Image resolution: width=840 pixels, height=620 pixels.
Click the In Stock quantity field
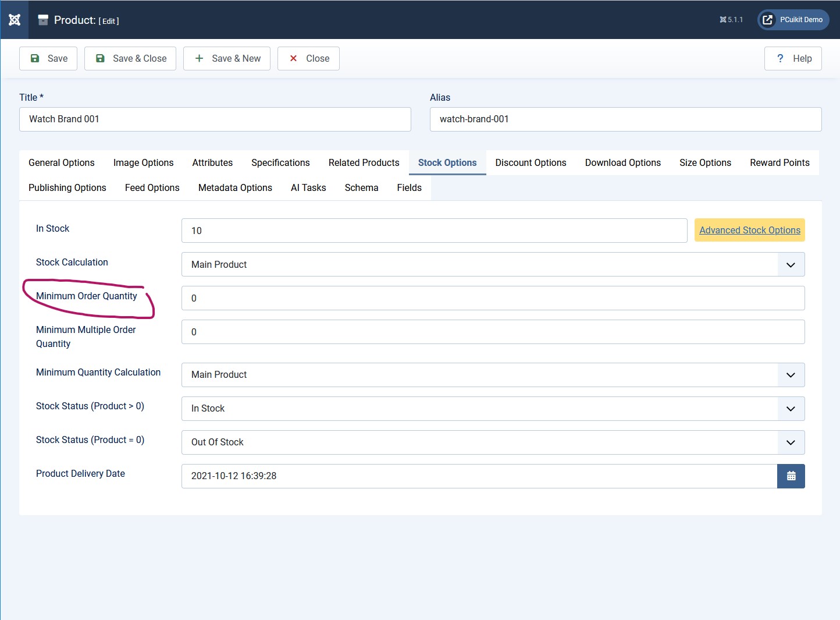tap(434, 231)
